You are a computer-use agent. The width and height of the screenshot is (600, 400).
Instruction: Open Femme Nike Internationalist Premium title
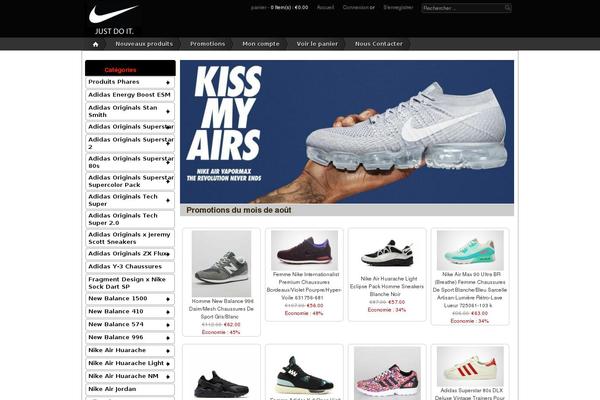coord(305,286)
